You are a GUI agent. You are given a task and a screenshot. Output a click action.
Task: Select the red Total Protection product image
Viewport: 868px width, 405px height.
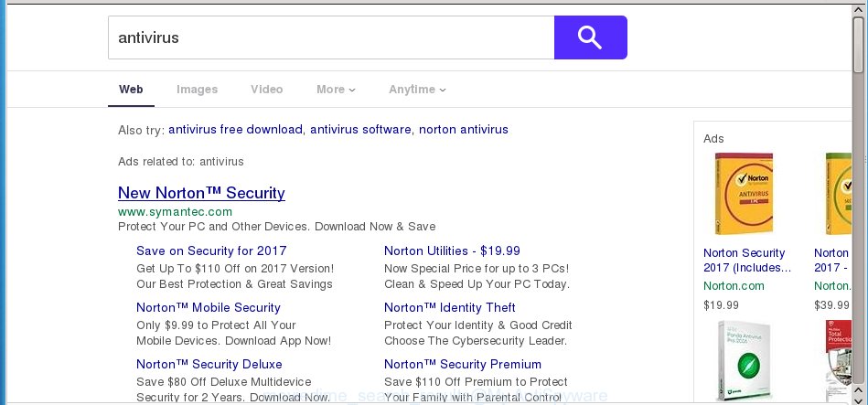[x=838, y=361]
